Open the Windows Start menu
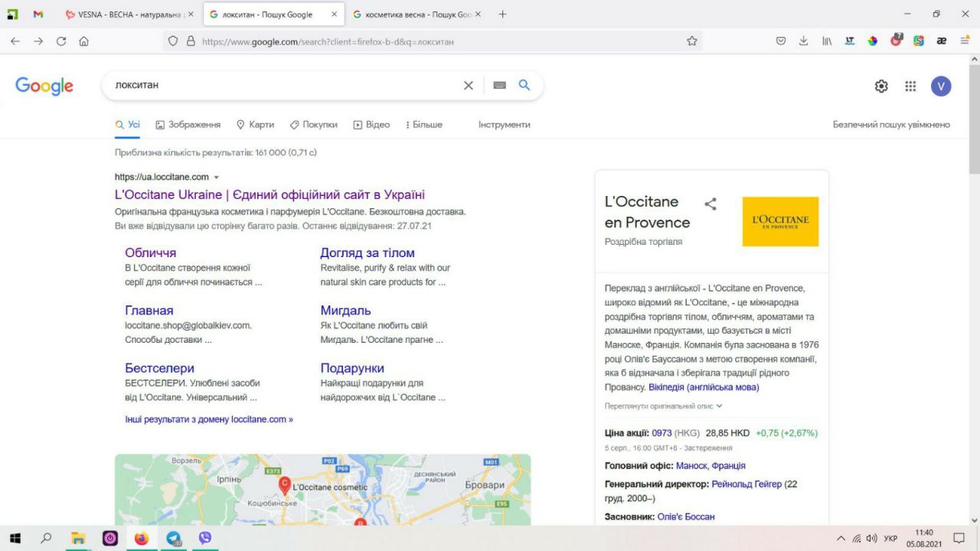The width and height of the screenshot is (980, 551). (15, 538)
